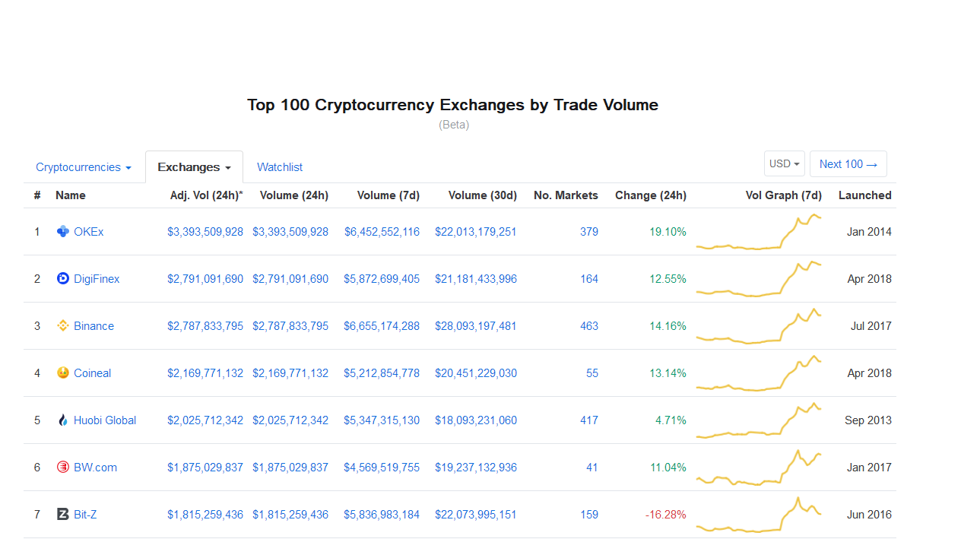View the Bit-Z 7d volume graph
Screen dimensions: 980x539
[x=759, y=515]
